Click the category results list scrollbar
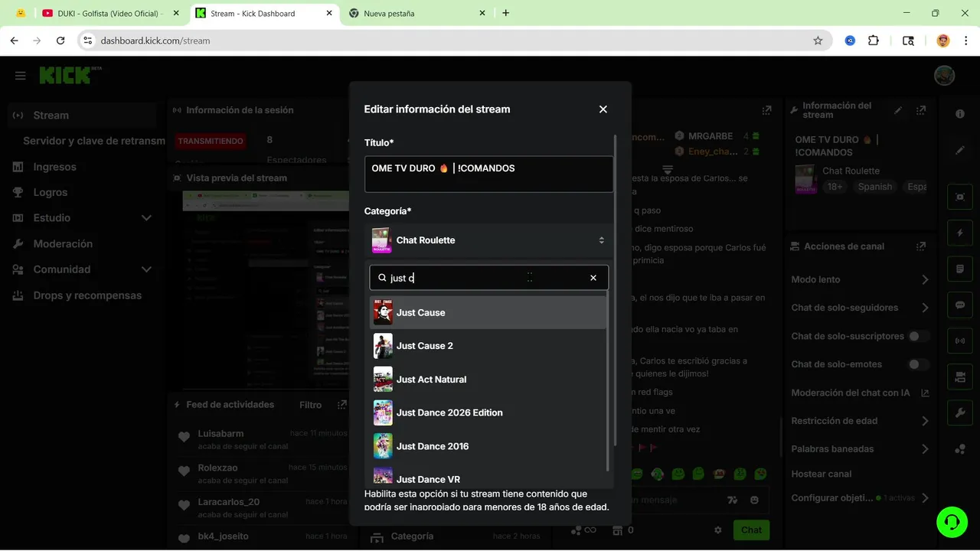980x551 pixels. click(x=609, y=380)
